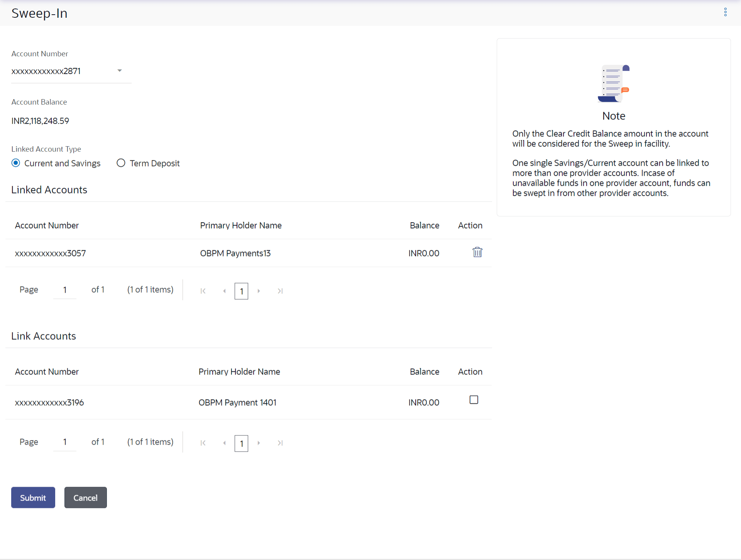Delete linked account ending 3057

pyautogui.click(x=477, y=252)
